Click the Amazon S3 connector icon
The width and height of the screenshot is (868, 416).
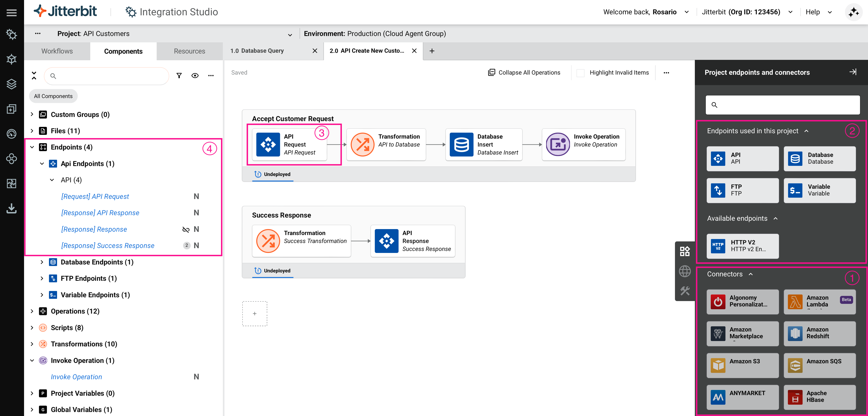click(x=718, y=365)
